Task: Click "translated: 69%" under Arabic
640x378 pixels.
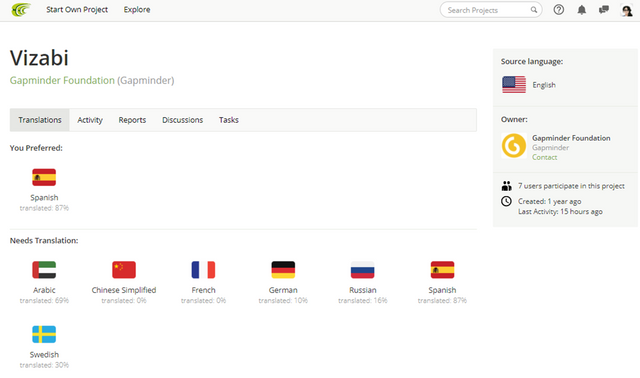Action: tap(44, 301)
